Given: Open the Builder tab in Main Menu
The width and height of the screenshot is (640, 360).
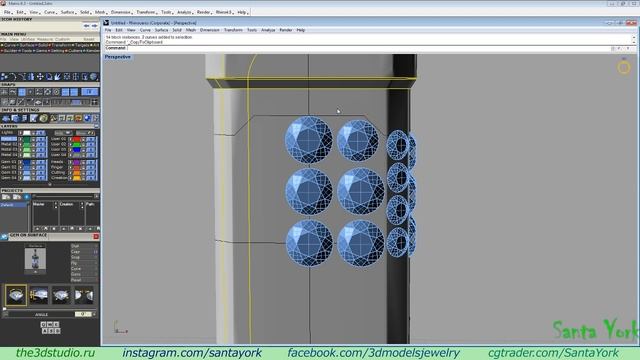Looking at the screenshot, I should [9, 51].
